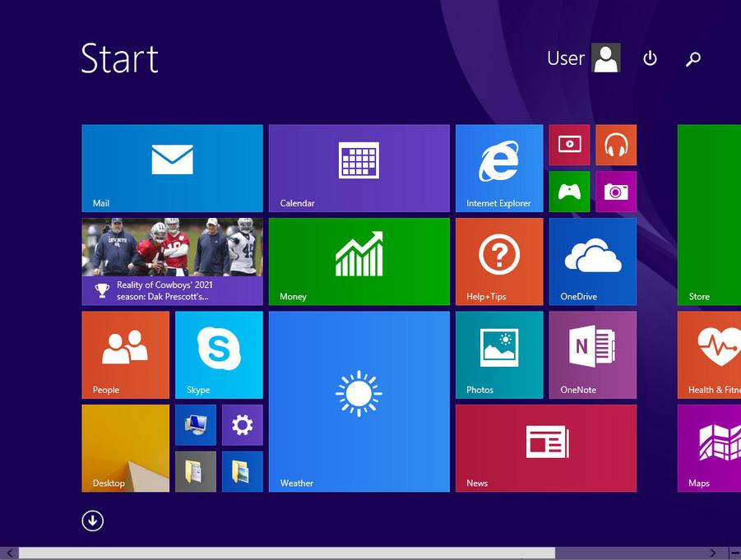741x560 pixels.
Task: Open the Music app with the headphones tile
Action: tap(616, 144)
